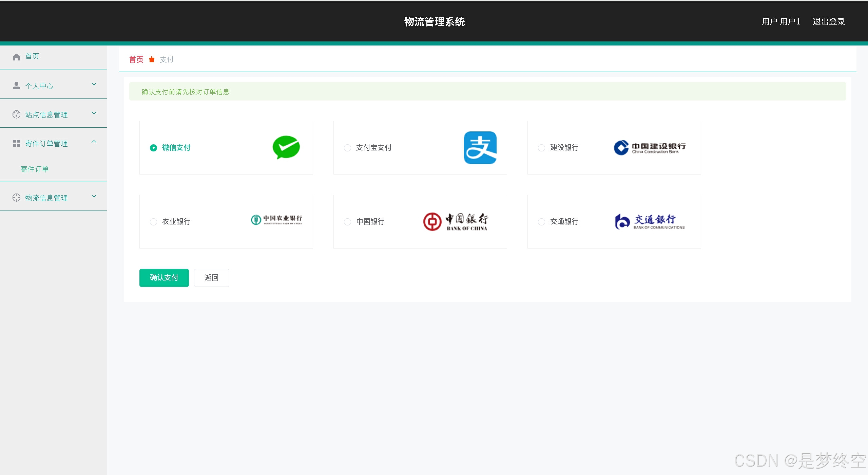
Task: Click the home icon in sidebar
Action: coord(16,57)
